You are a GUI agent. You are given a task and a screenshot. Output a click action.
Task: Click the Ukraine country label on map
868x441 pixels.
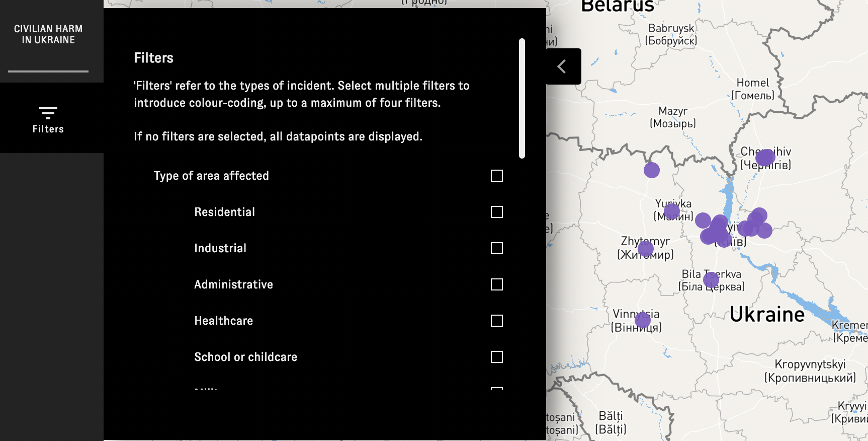(767, 315)
